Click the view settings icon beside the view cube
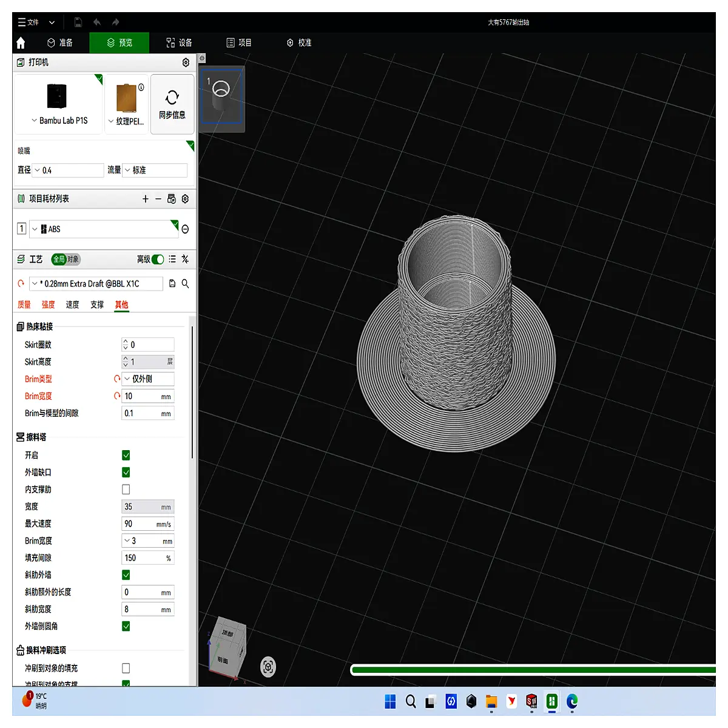The height and width of the screenshot is (728, 728). pos(268,667)
